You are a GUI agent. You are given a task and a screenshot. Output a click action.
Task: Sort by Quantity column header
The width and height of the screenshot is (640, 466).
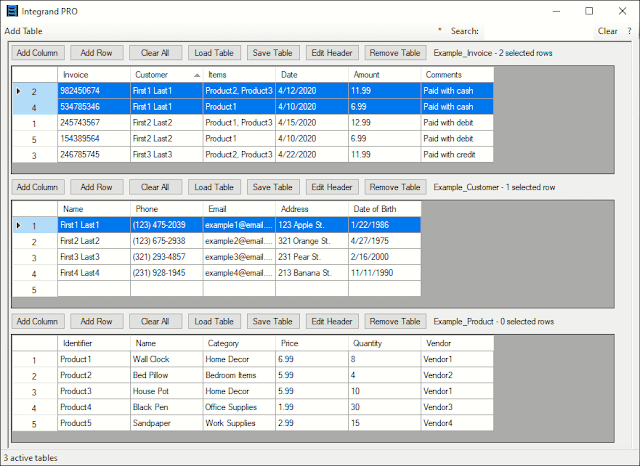coord(384,343)
